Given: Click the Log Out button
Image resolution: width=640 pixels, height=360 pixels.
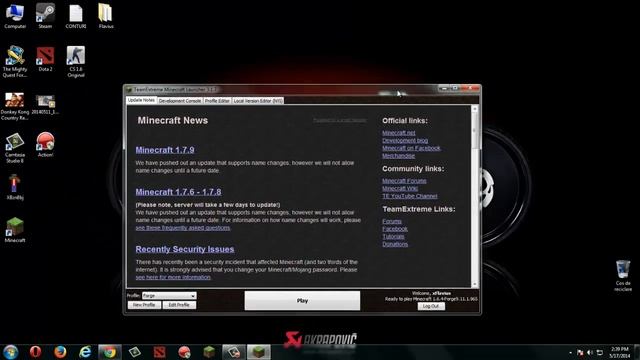Looking at the screenshot, I should [431, 306].
